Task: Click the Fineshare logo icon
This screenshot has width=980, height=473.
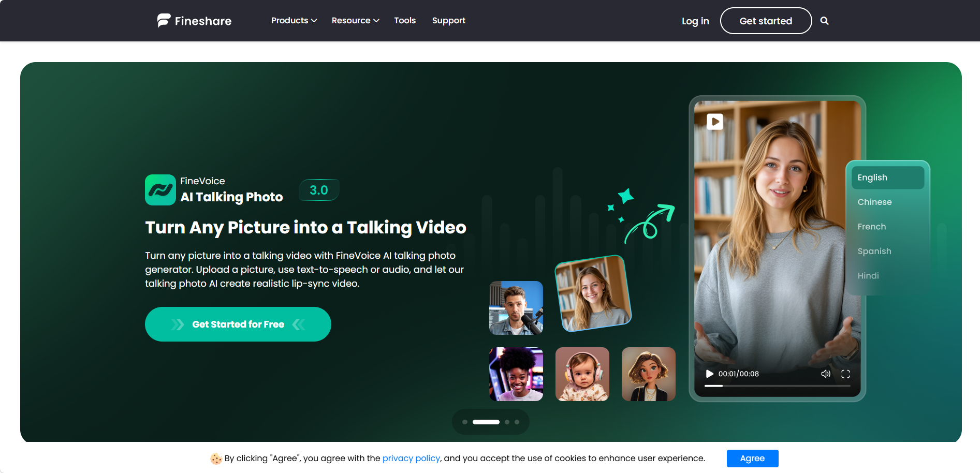Action: coord(164,21)
